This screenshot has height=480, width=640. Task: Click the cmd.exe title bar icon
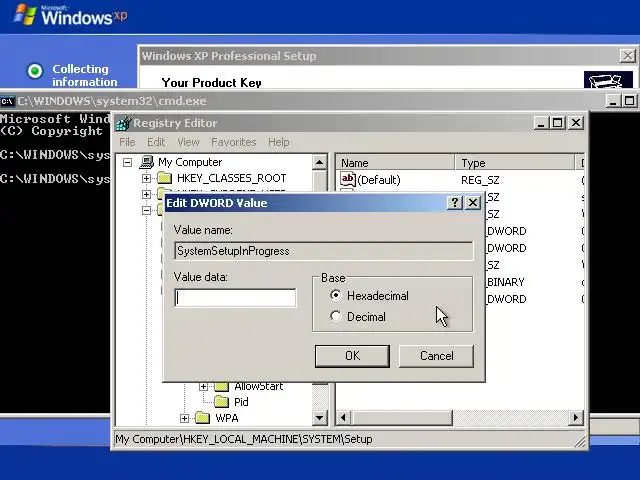(x=8, y=101)
